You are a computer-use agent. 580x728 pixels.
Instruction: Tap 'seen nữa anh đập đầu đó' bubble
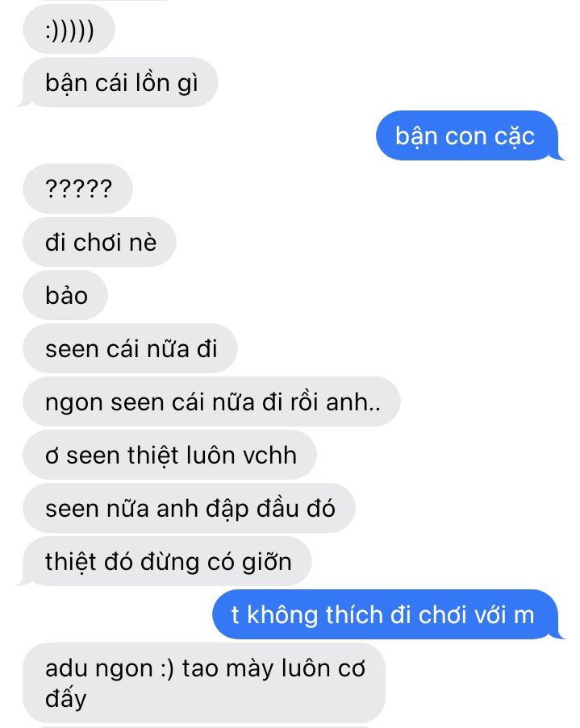point(189,508)
